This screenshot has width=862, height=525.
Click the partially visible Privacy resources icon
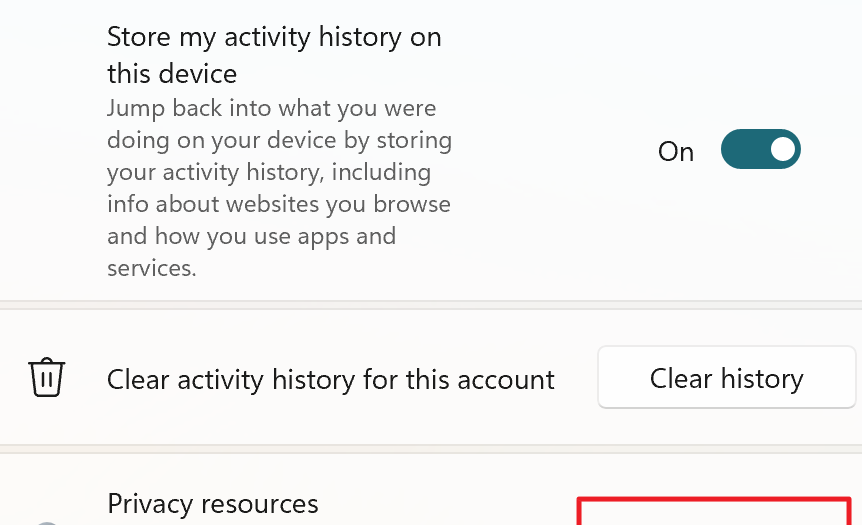(x=47, y=523)
